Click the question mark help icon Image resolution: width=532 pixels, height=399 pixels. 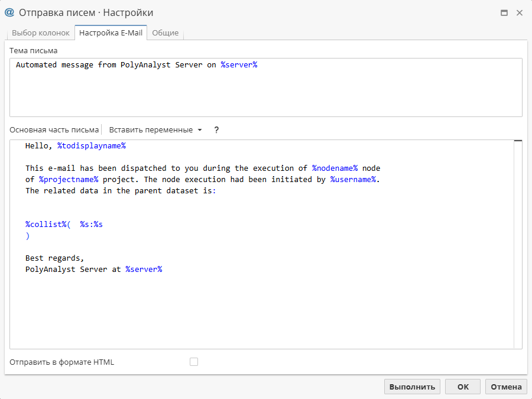216,130
